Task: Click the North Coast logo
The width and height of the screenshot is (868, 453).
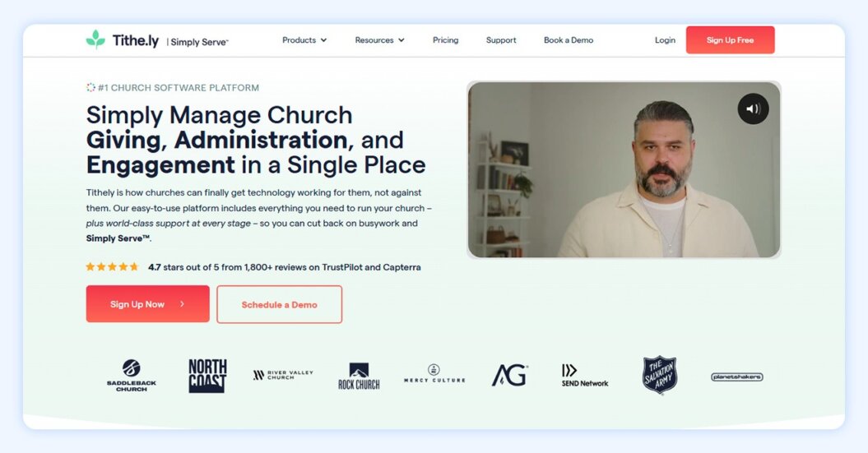Action: tap(207, 376)
